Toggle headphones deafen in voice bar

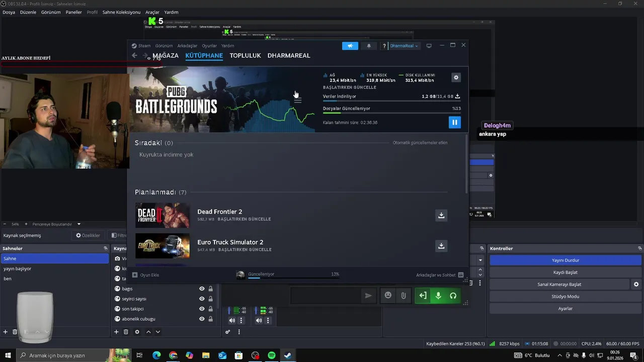click(453, 296)
